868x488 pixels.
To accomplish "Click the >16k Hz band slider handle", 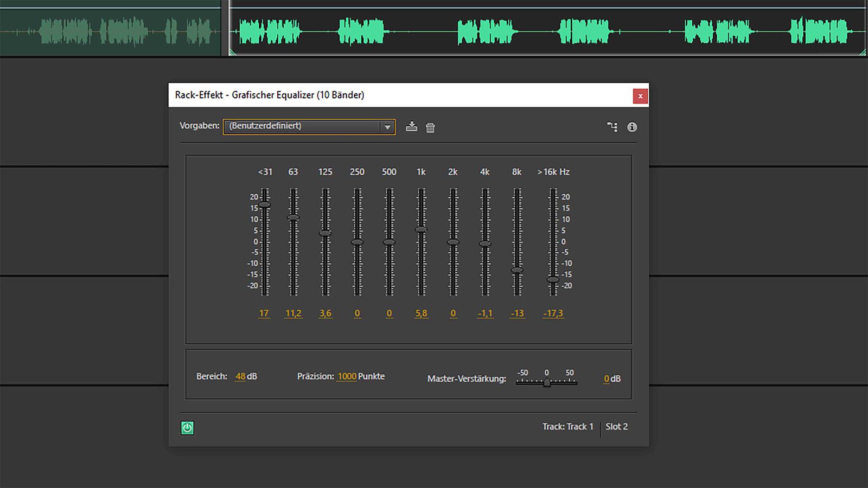I will click(x=553, y=280).
